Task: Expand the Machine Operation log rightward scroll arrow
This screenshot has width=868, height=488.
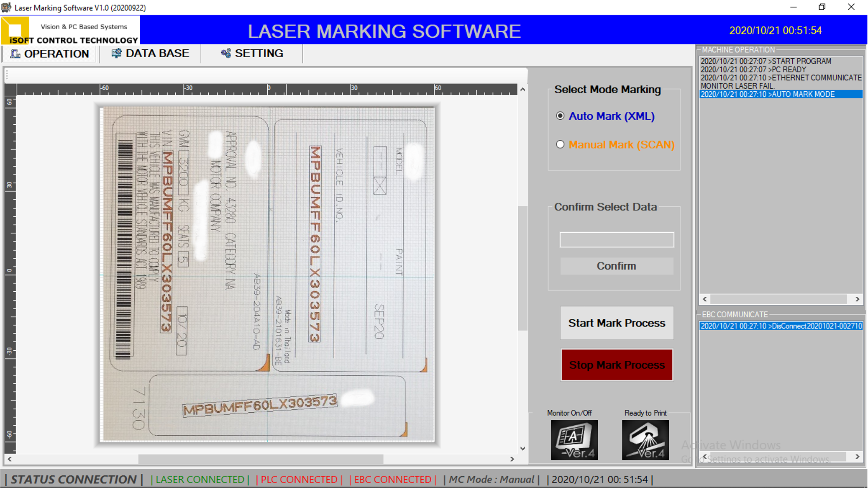Action: (x=857, y=299)
